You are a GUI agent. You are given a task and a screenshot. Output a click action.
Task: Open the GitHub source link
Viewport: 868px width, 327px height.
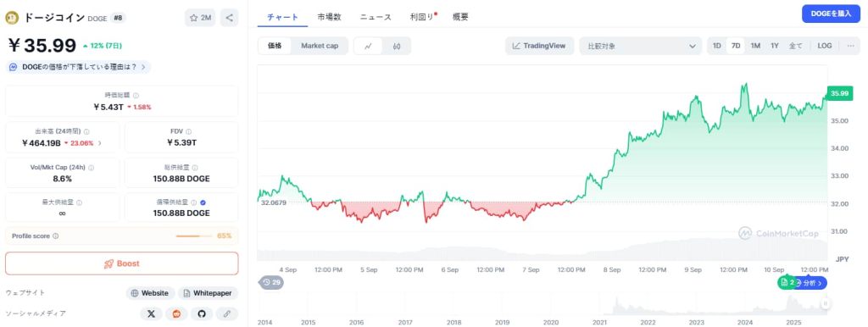tap(202, 313)
